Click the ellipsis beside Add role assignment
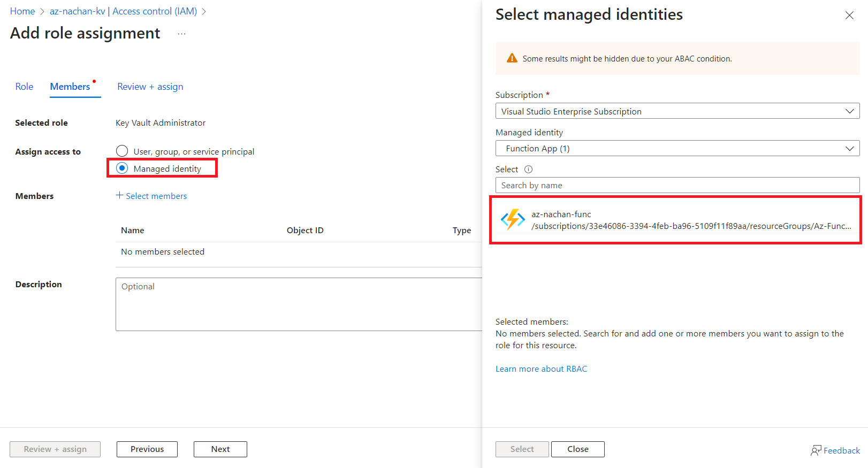 [x=182, y=34]
